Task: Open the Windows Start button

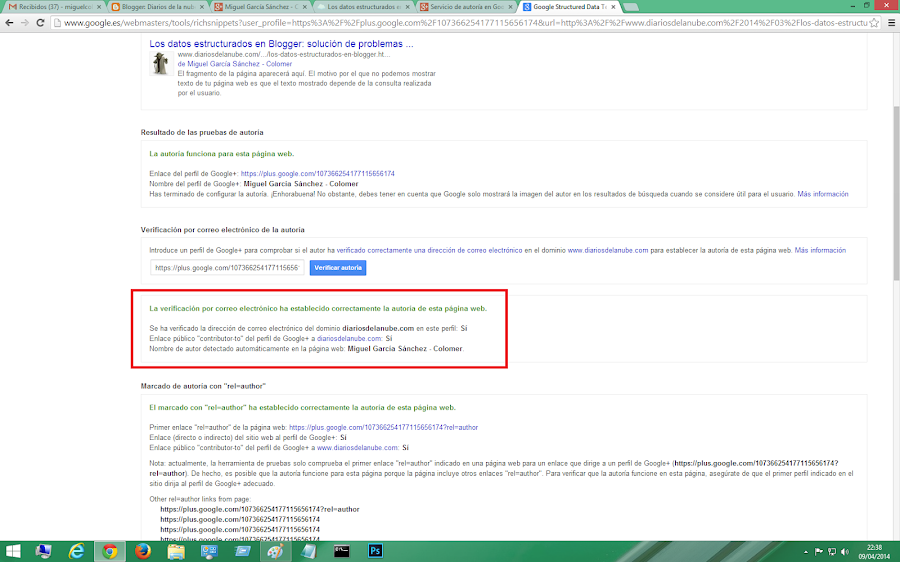Action: tap(13, 551)
